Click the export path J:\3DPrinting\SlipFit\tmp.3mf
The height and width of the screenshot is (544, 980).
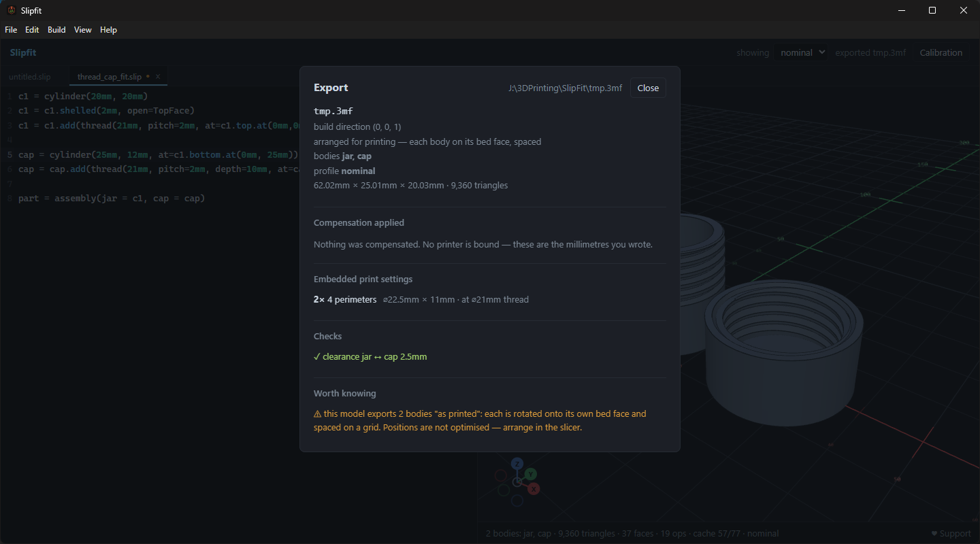click(565, 88)
